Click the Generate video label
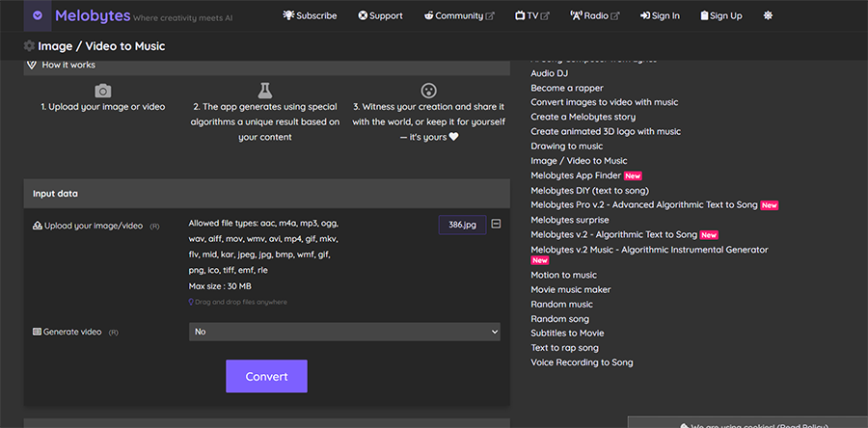868x428 pixels. pyautogui.click(x=72, y=332)
